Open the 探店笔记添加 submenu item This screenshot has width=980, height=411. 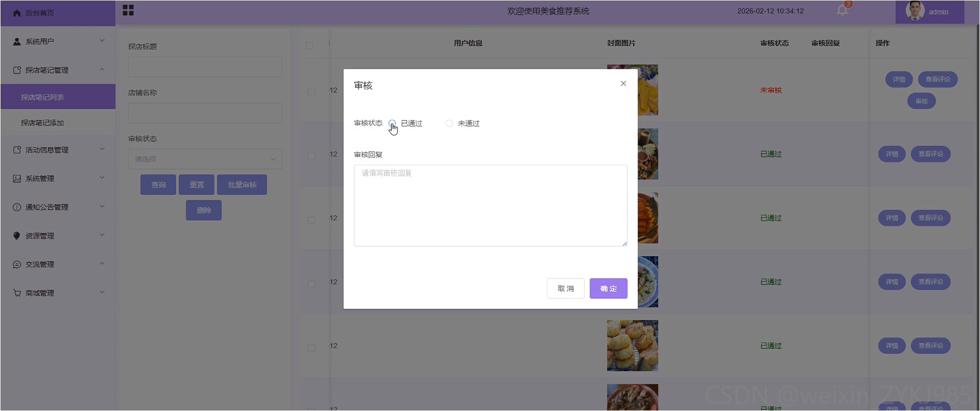point(58,123)
